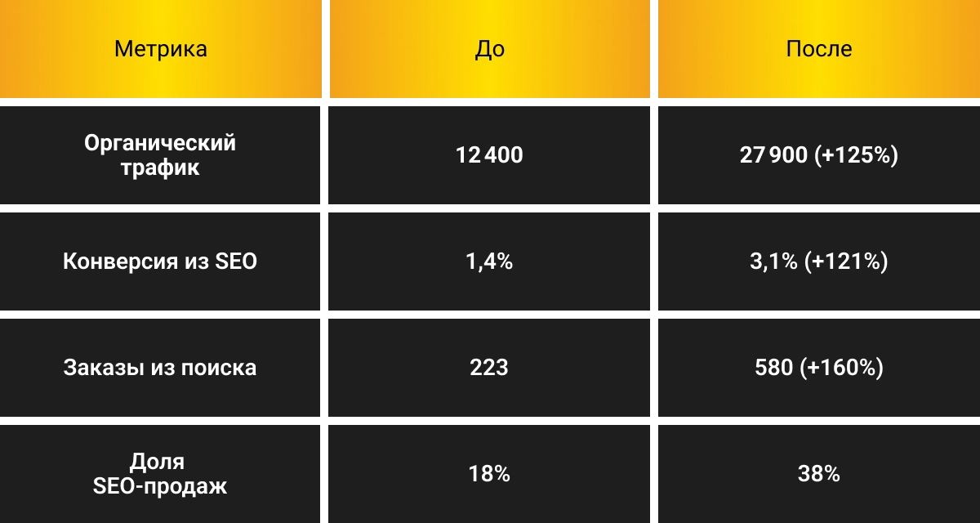980x523 pixels.
Task: Click the Метрика column header
Action: pyautogui.click(x=161, y=49)
